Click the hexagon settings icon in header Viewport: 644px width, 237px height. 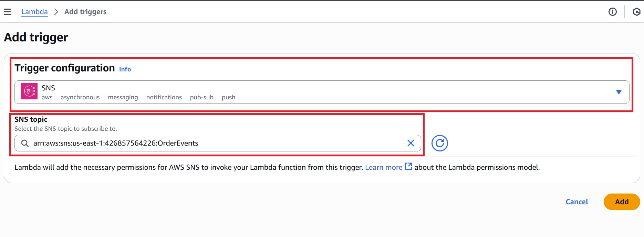click(637, 12)
